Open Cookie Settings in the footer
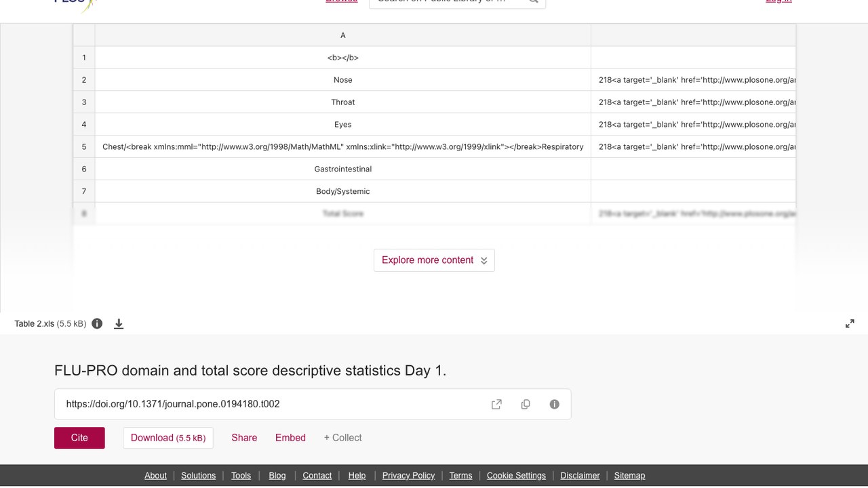The height and width of the screenshot is (488, 868). tap(516, 476)
